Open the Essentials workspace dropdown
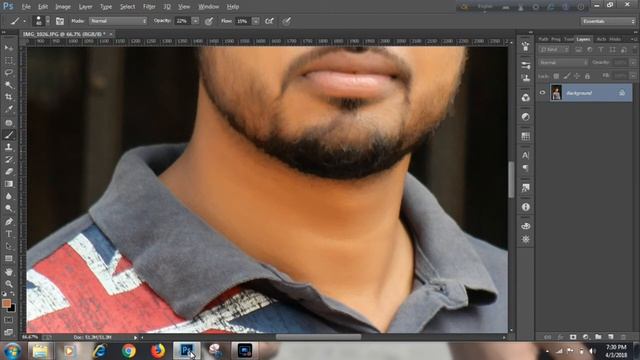The image size is (640, 360). (x=608, y=21)
